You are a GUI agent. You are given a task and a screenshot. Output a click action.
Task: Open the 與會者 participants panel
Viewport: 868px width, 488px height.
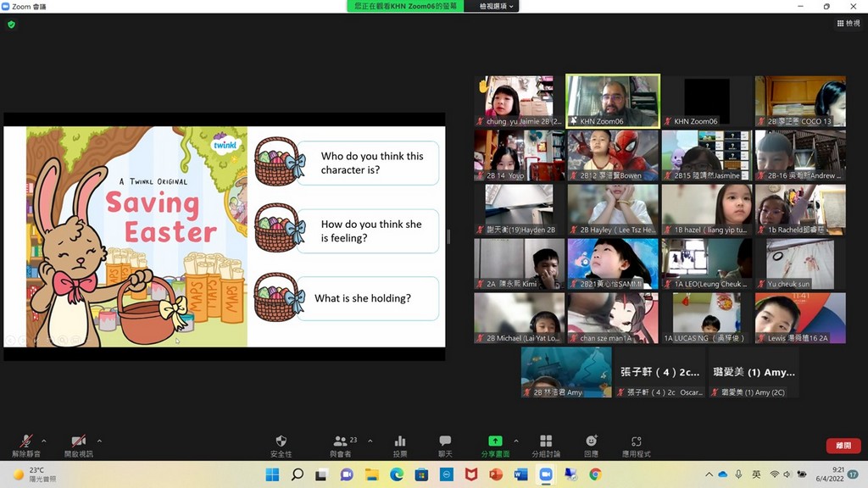coord(341,446)
